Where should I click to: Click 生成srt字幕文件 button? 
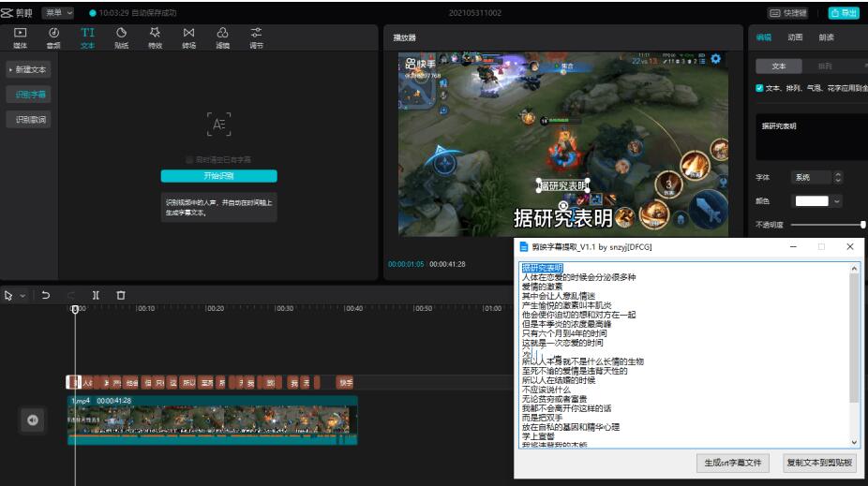(x=733, y=463)
